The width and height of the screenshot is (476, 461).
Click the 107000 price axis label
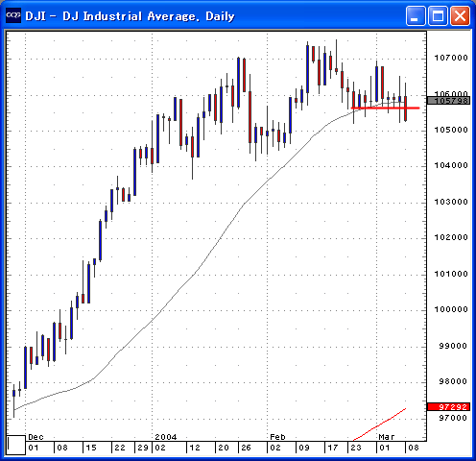click(x=451, y=58)
